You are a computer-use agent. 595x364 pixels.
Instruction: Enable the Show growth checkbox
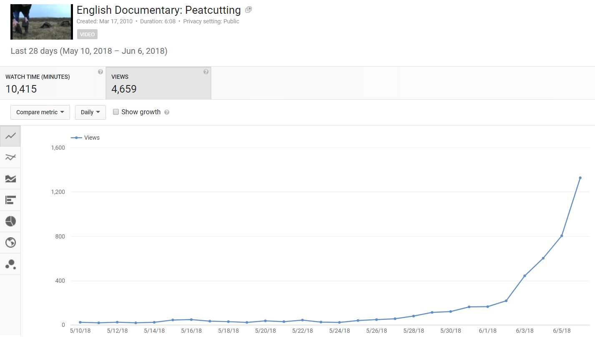[116, 112]
